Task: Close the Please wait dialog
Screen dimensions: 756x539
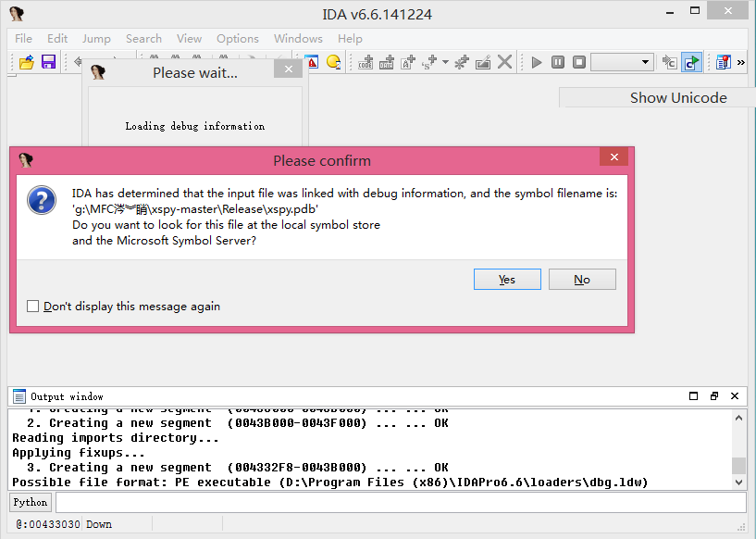Action: [289, 69]
